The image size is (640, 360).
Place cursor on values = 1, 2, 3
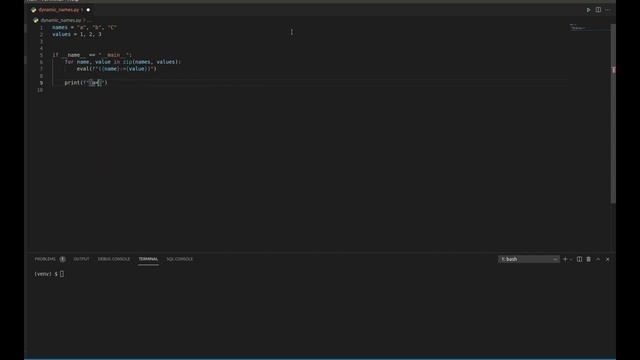[77, 35]
